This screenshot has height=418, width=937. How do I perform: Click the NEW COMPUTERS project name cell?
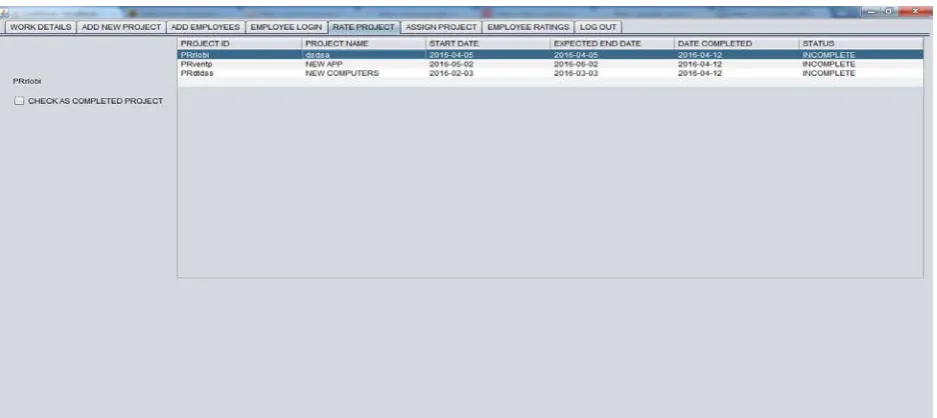point(364,73)
